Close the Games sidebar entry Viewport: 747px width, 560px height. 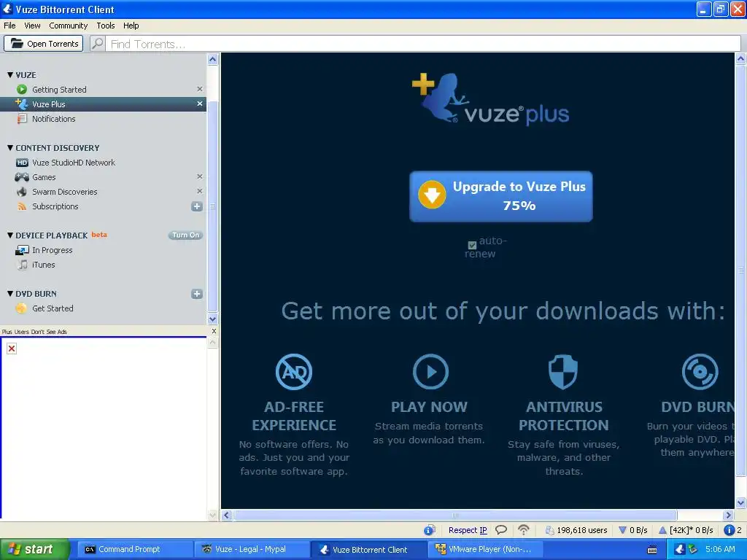(x=200, y=176)
